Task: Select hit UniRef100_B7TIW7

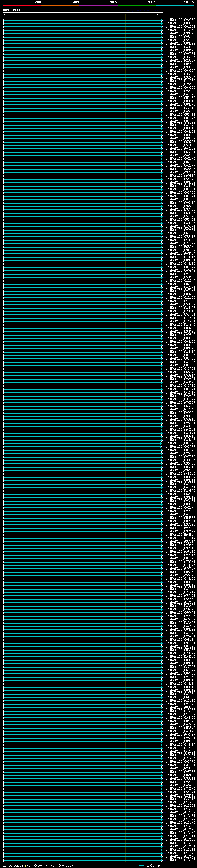Action: 180,538
